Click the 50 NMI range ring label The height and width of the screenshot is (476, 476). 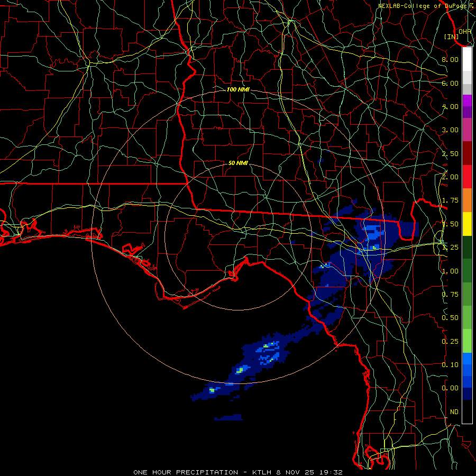pyautogui.click(x=238, y=163)
